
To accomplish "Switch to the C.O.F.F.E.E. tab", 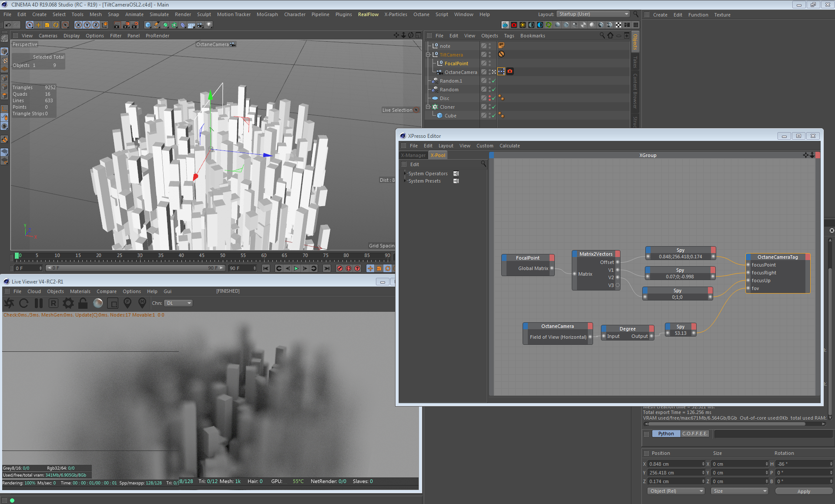I will pos(695,434).
